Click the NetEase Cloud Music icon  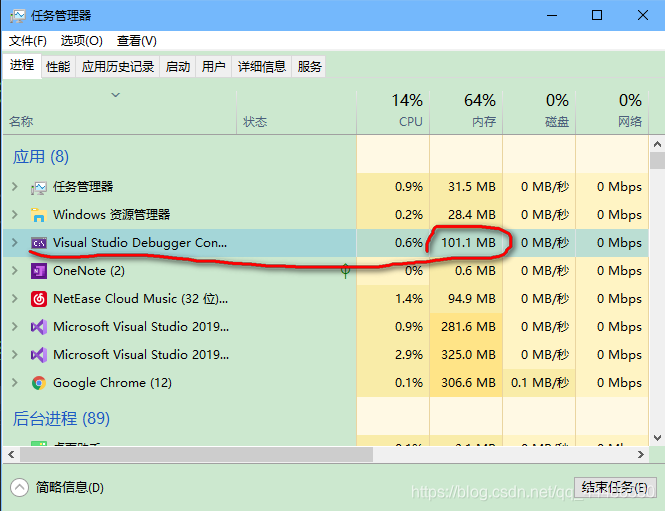click(39, 299)
